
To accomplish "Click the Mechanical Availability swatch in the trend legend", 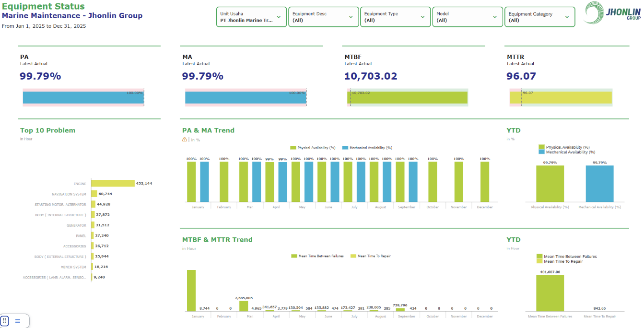I will pyautogui.click(x=345, y=148).
